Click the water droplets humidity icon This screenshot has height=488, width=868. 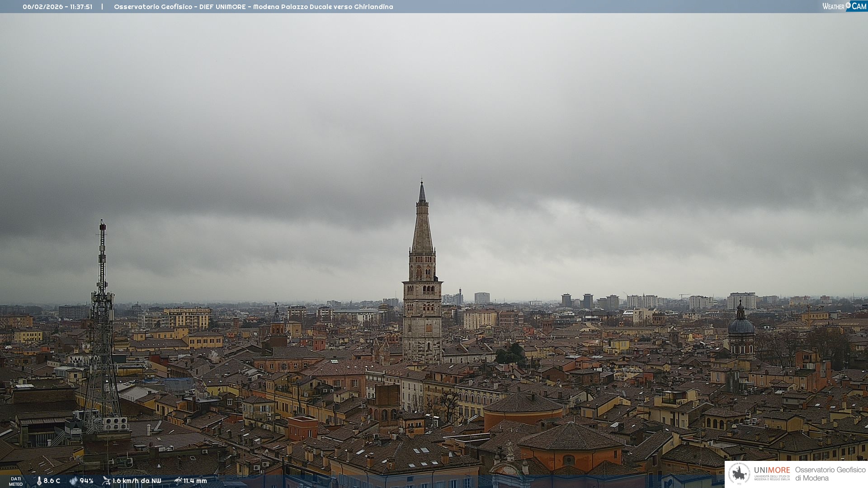click(73, 481)
